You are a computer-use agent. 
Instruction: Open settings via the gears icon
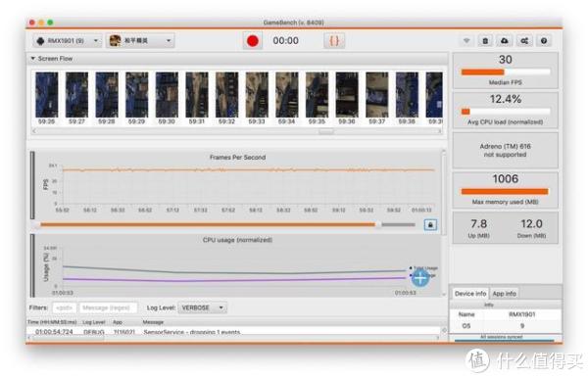[x=524, y=41]
